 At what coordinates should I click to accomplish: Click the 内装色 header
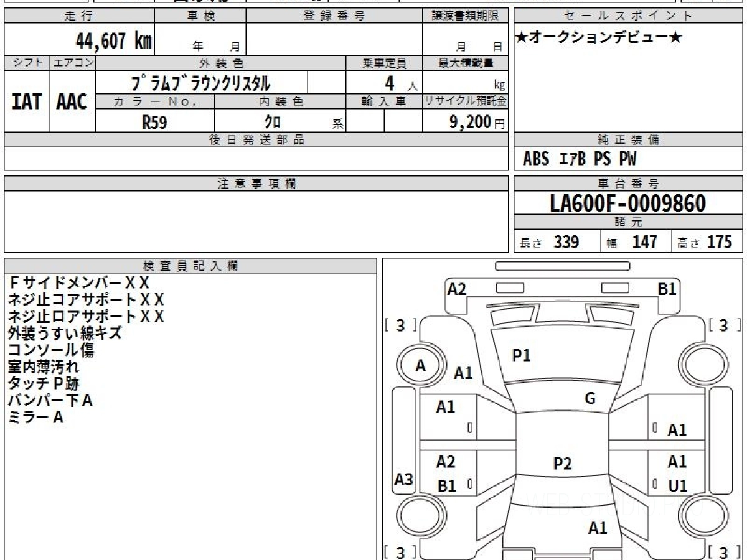click(280, 101)
